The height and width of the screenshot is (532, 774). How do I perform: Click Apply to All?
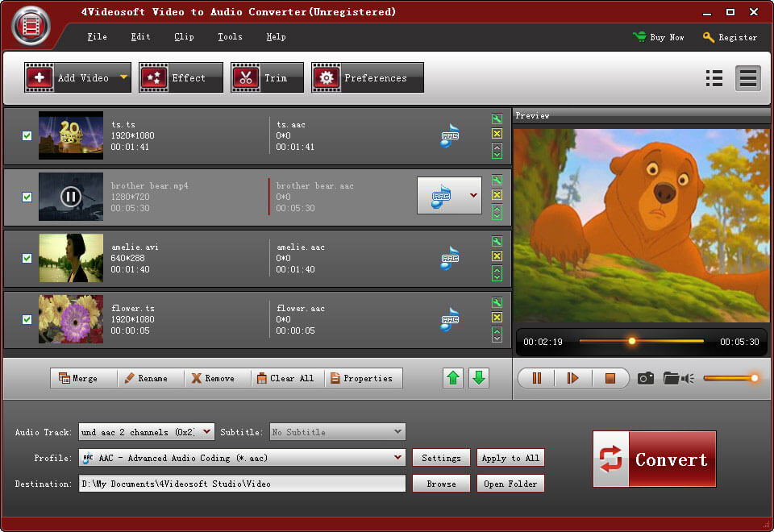tap(510, 457)
